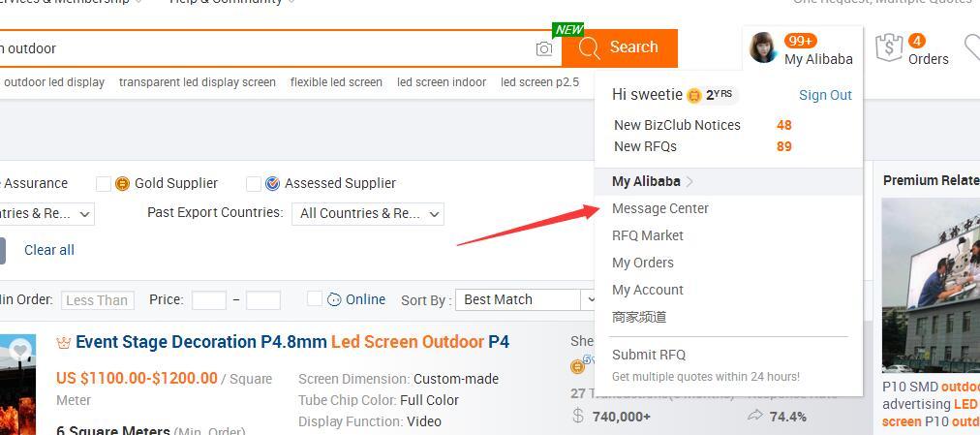Image resolution: width=980 pixels, height=435 pixels.
Task: Select My Account from menu
Action: pos(648,290)
